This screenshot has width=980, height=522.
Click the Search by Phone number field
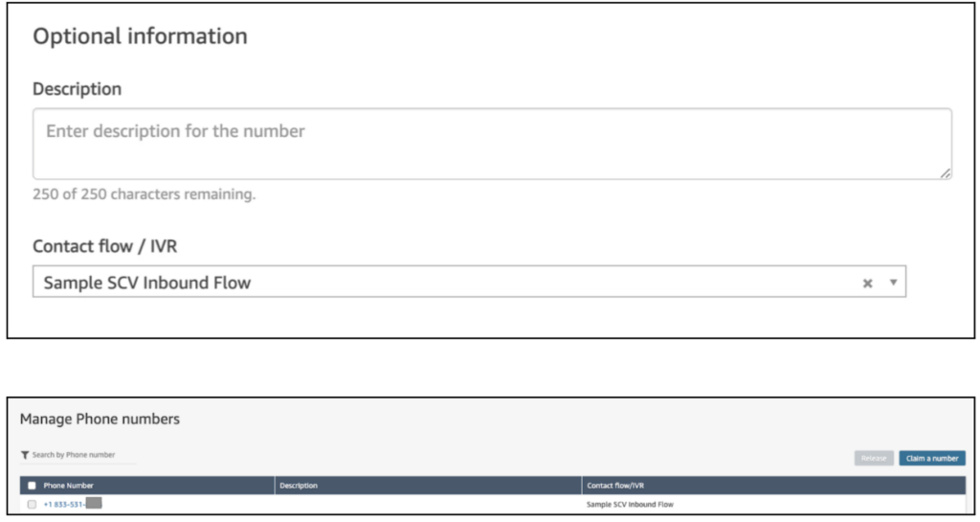[80, 455]
